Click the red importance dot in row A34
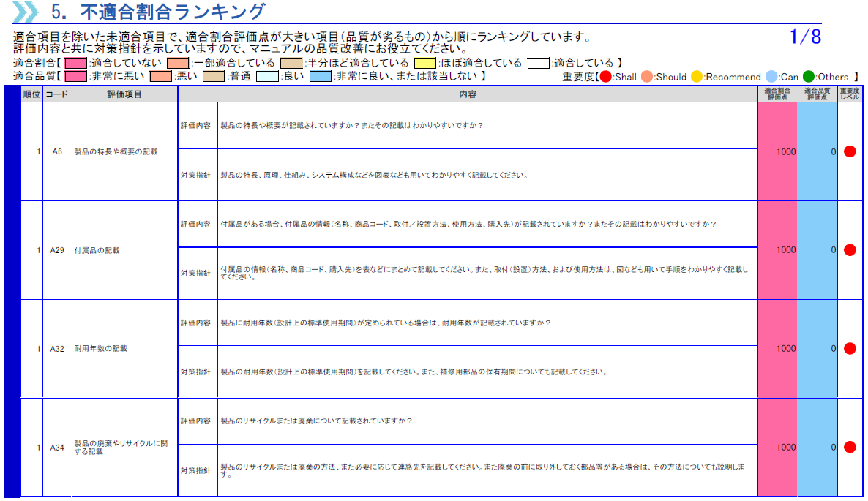The height and width of the screenshot is (501, 868). [850, 447]
